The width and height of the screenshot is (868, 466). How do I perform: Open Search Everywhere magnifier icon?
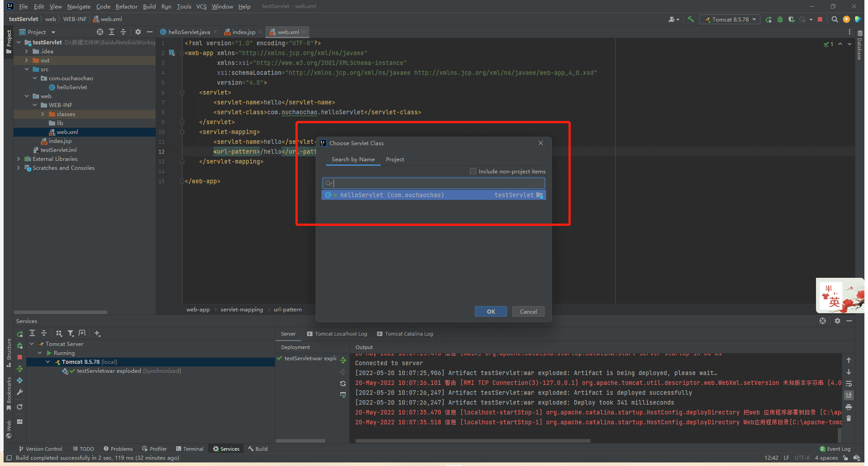tap(834, 19)
